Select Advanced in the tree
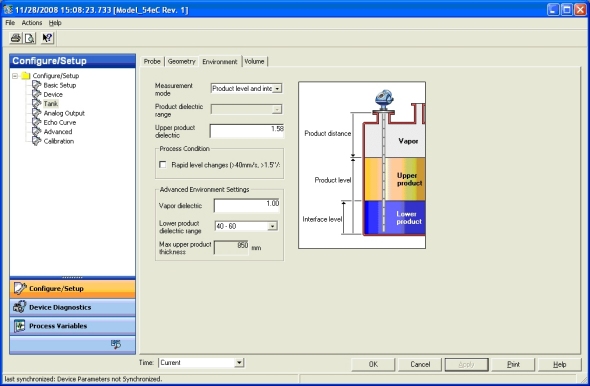Image resolution: width=590 pixels, height=386 pixels. [x=58, y=132]
